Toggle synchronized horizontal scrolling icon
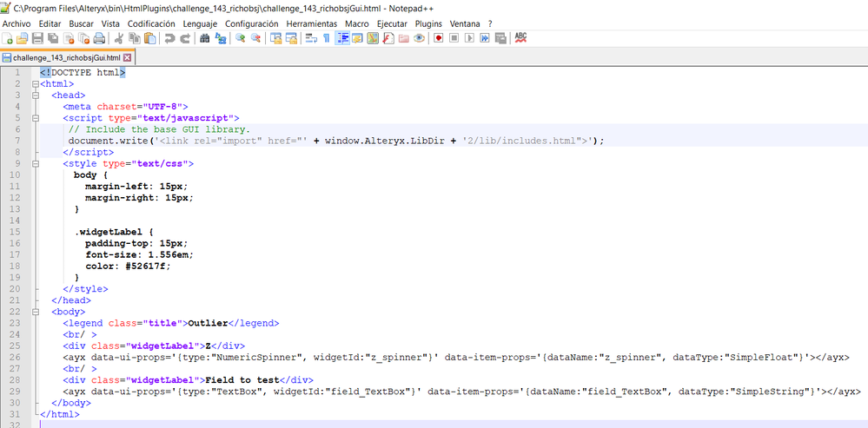 pos(291,38)
